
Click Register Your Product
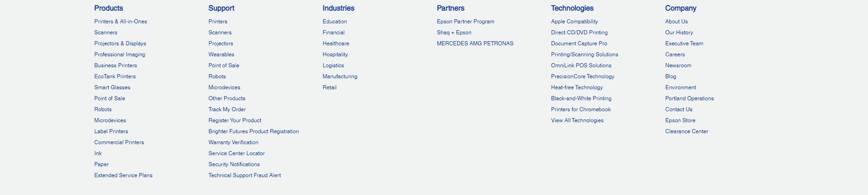235,120
